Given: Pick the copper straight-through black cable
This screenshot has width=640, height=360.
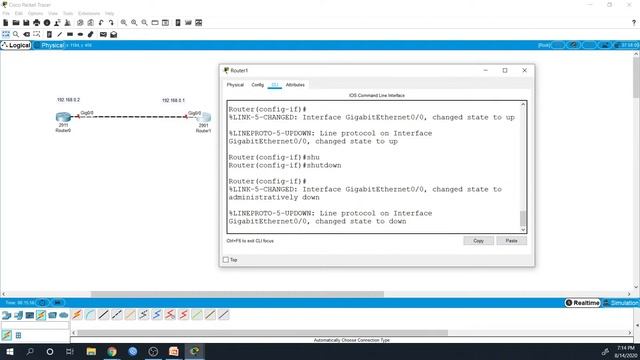Looking at the screenshot, I should [x=104, y=315].
